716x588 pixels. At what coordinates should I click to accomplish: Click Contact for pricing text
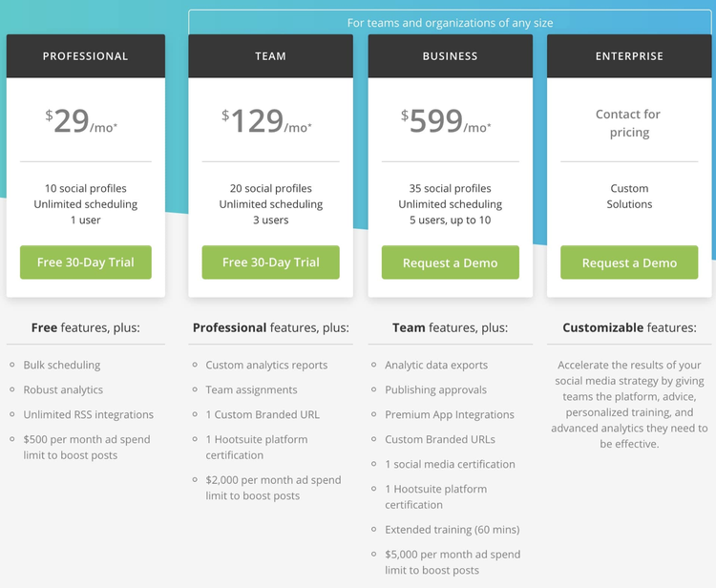pyautogui.click(x=628, y=123)
